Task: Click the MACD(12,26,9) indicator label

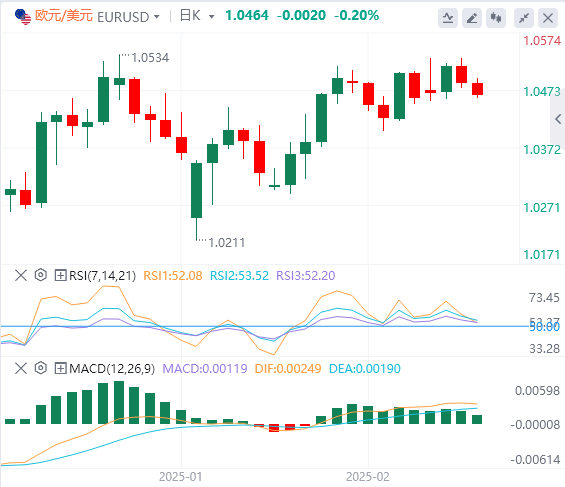Action: click(x=112, y=368)
